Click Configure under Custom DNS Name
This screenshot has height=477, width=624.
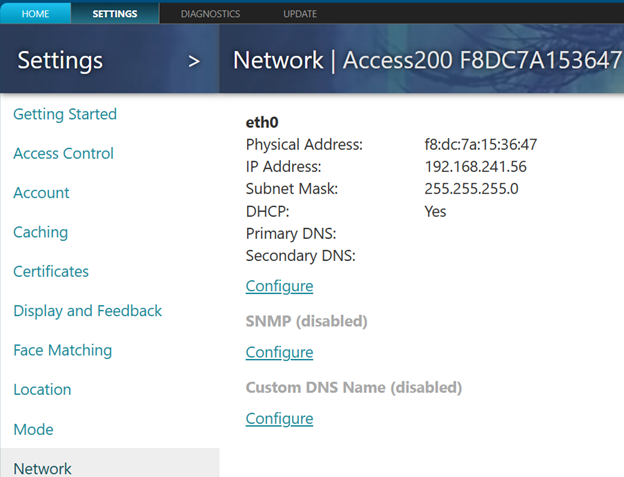(x=279, y=419)
